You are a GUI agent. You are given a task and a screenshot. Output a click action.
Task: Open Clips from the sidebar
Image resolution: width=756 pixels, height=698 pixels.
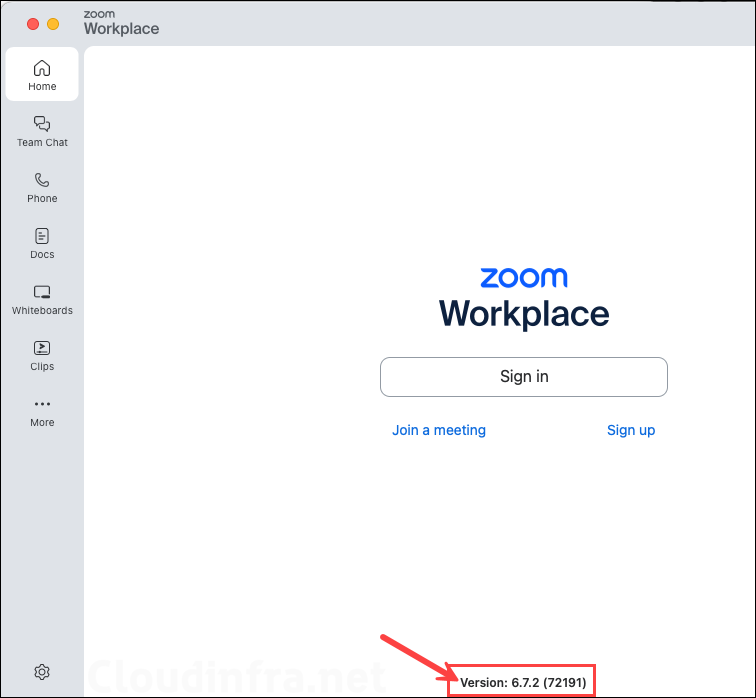(x=42, y=356)
